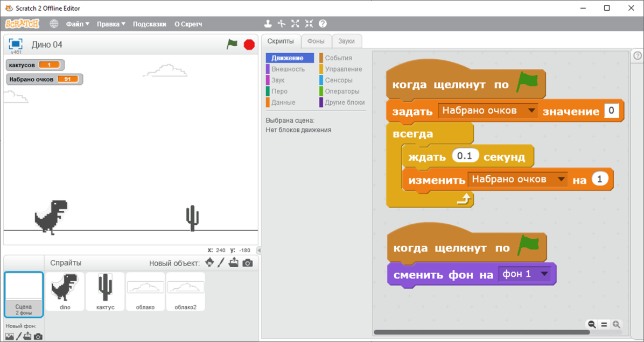
Task: Click the change-by value 1 field
Action: 600,179
